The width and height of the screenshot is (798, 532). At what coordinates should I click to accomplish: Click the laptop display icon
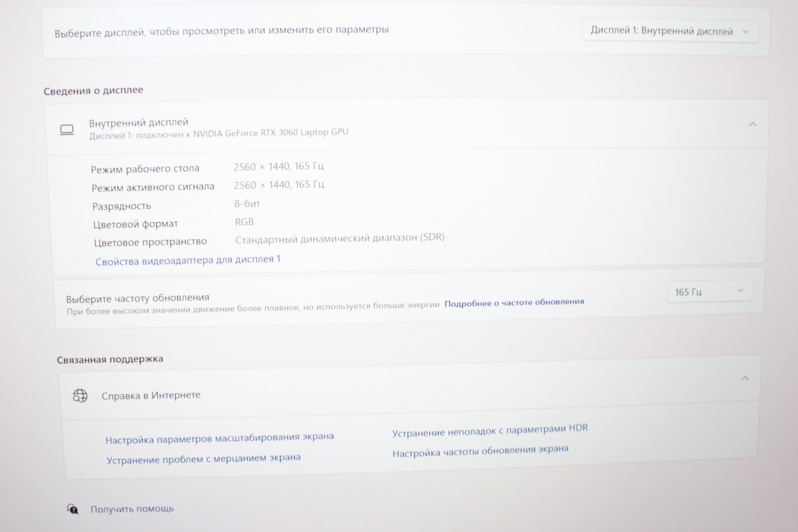[67, 130]
